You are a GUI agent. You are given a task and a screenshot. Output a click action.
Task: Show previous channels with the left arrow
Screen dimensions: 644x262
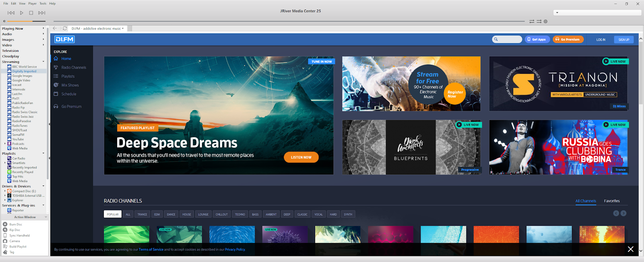click(x=616, y=213)
